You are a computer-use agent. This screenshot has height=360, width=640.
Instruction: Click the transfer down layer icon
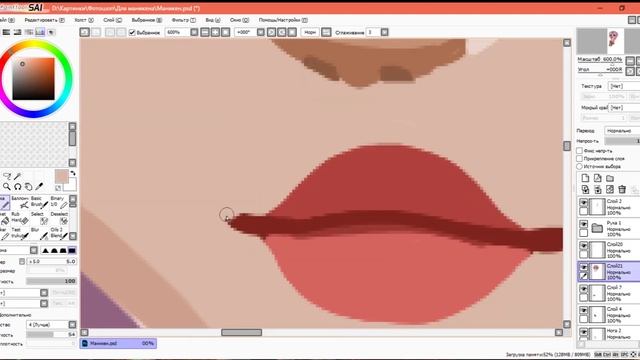tap(585, 189)
